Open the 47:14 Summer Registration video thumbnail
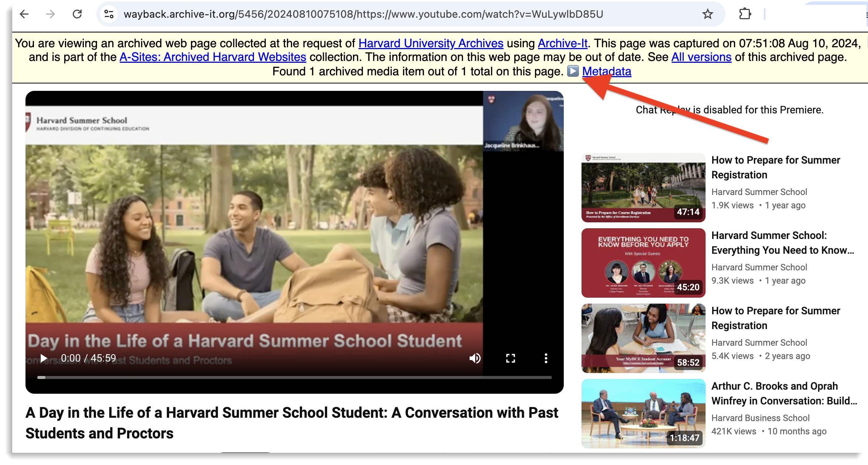Screen dimensions: 868x465 click(x=643, y=188)
